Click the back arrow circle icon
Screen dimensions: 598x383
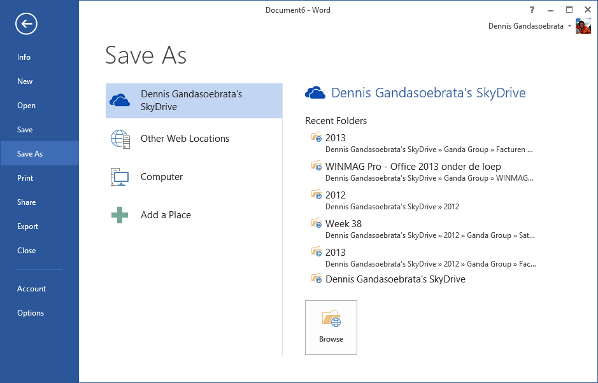pyautogui.click(x=26, y=24)
